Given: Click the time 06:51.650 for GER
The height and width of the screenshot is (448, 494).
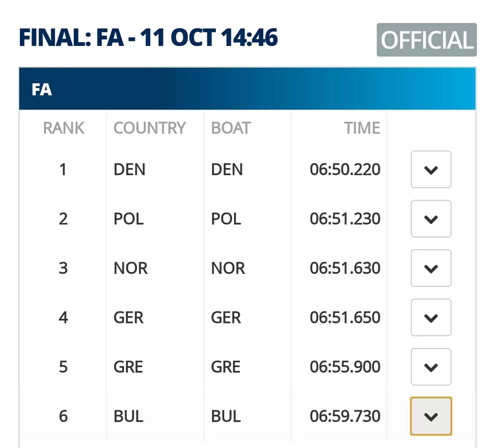Looking at the screenshot, I should 345,317.
